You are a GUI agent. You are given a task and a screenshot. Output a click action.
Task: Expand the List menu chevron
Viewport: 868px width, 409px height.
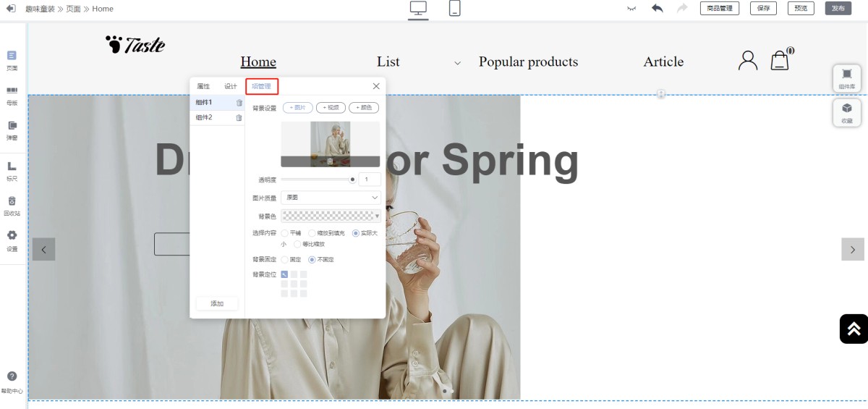[457, 63]
